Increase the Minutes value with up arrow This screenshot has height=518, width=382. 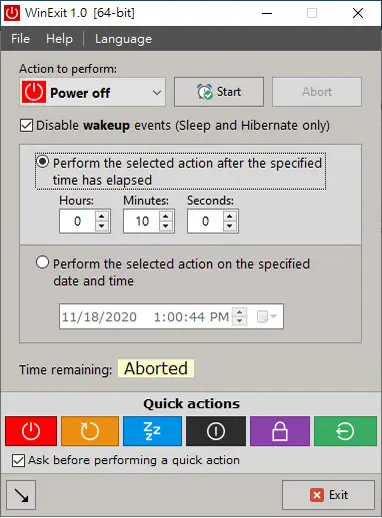point(166,216)
